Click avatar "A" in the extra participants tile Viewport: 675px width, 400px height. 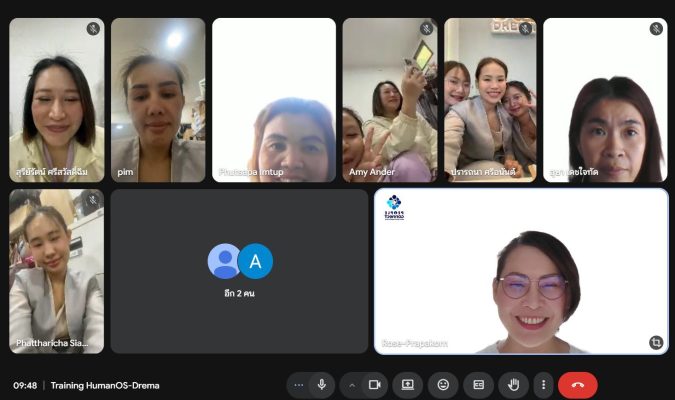[x=256, y=261]
